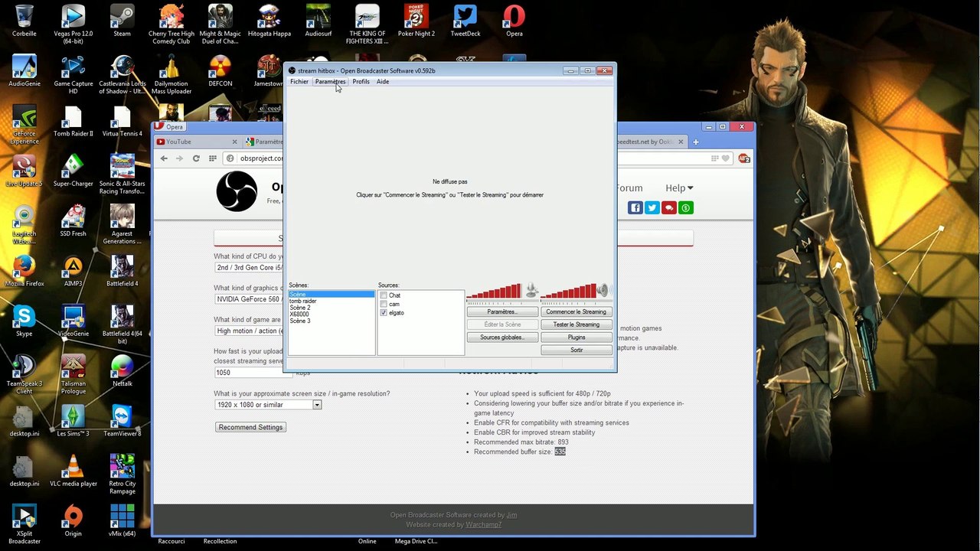Launch AIMP3 desktop icon
The width and height of the screenshot is (980, 551).
[73, 271]
